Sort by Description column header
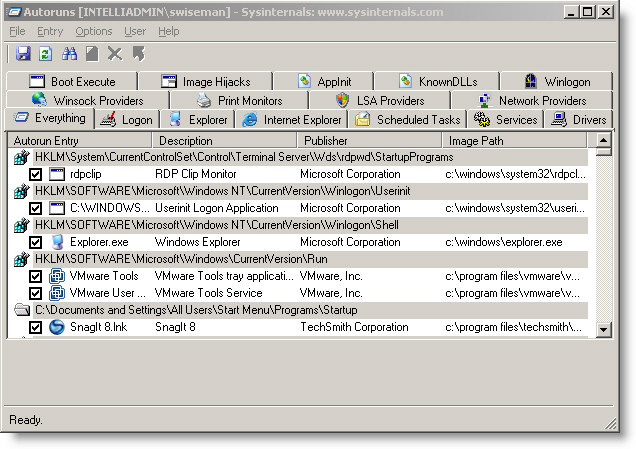Viewport: 636px width, 449px height. 224,141
